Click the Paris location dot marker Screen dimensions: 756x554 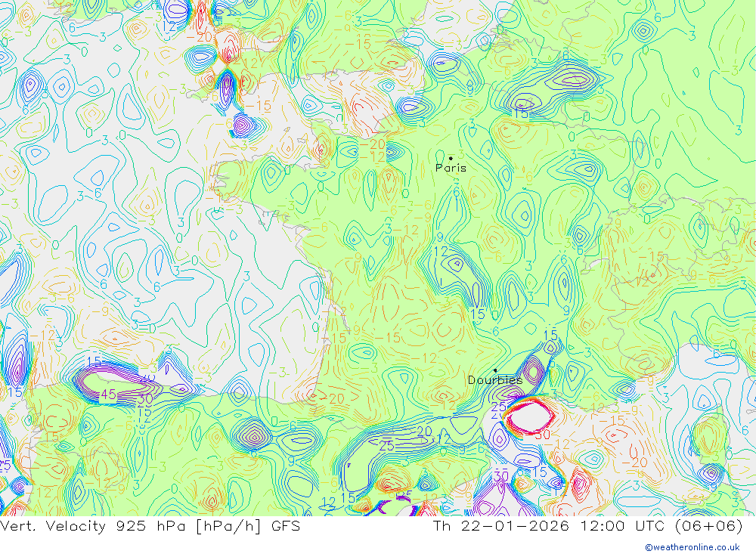pyautogui.click(x=451, y=158)
